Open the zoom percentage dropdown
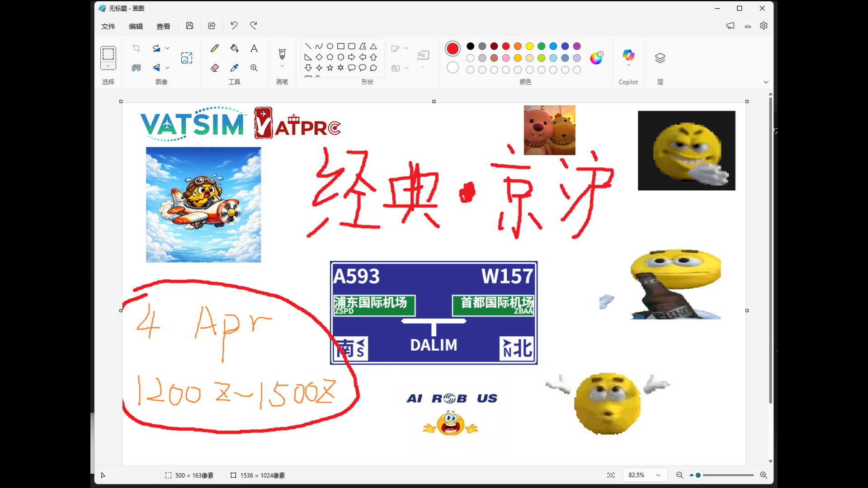Screen dimensions: 868x488 658,475
